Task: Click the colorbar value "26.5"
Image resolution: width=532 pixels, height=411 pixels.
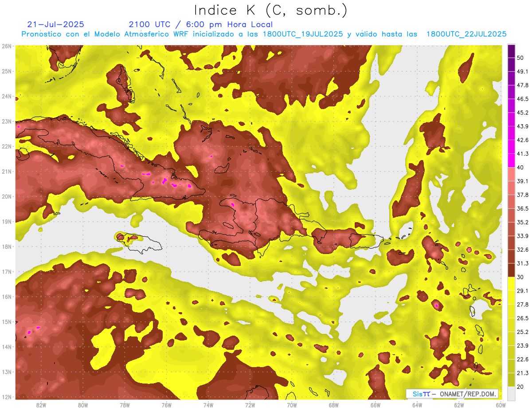Action: tap(522, 318)
